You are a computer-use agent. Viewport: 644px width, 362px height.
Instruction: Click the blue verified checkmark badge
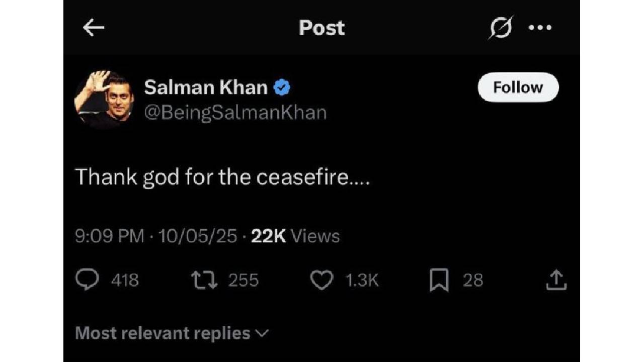(282, 88)
